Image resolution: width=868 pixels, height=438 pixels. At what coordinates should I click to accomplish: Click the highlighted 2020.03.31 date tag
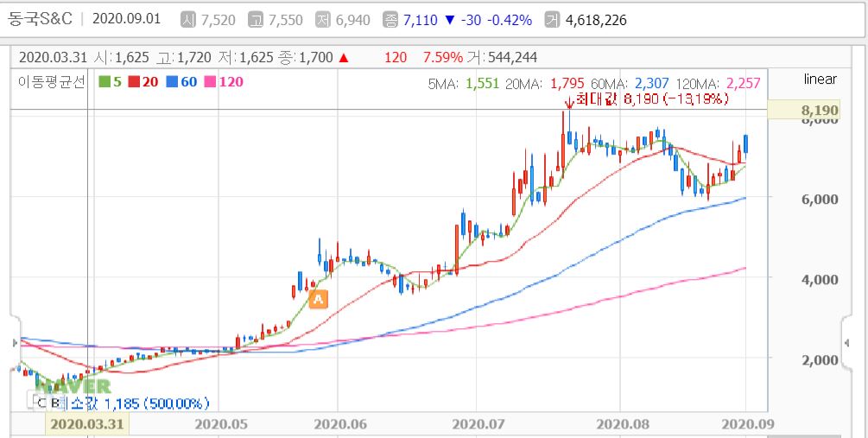pyautogui.click(x=87, y=425)
